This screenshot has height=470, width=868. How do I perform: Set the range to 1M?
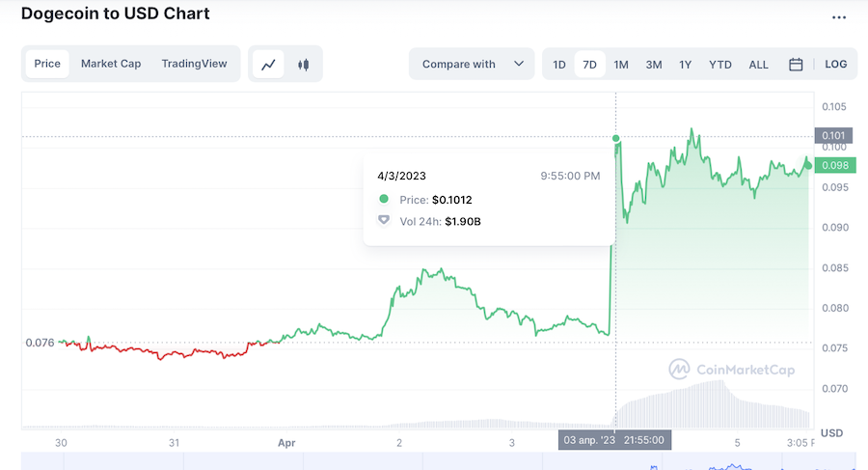click(621, 65)
